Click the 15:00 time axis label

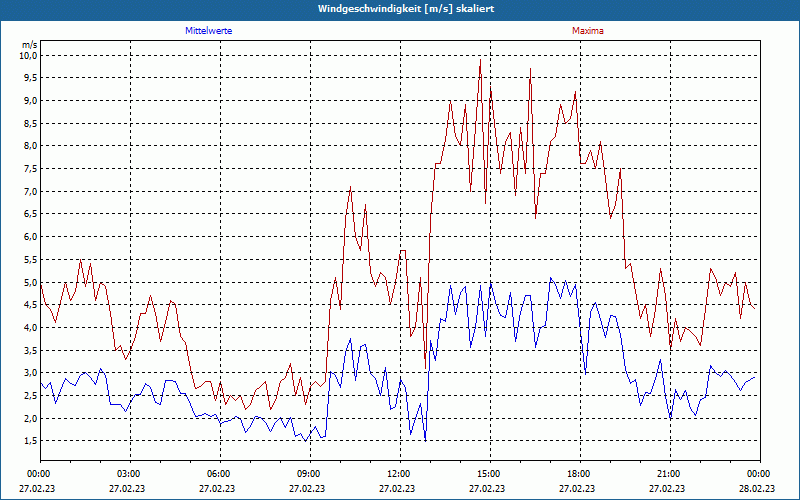pyautogui.click(x=490, y=474)
